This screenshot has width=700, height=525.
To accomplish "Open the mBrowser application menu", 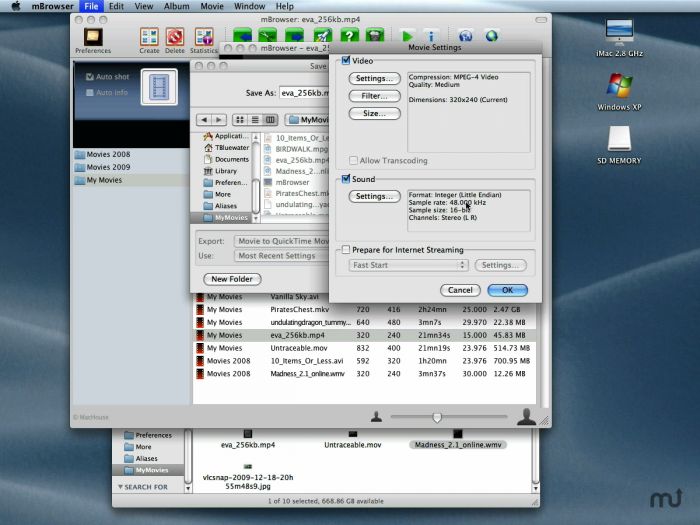I will pos(52,6).
